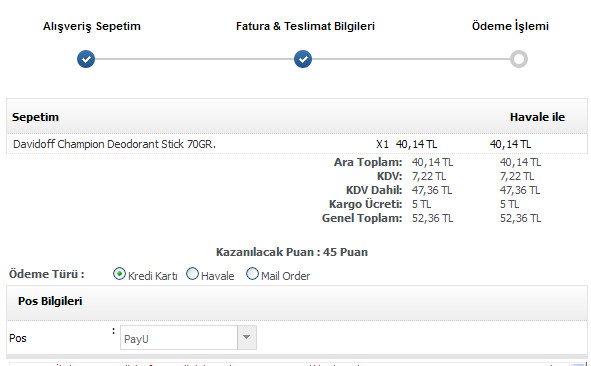Click the PayU combo box field

pyautogui.click(x=188, y=338)
